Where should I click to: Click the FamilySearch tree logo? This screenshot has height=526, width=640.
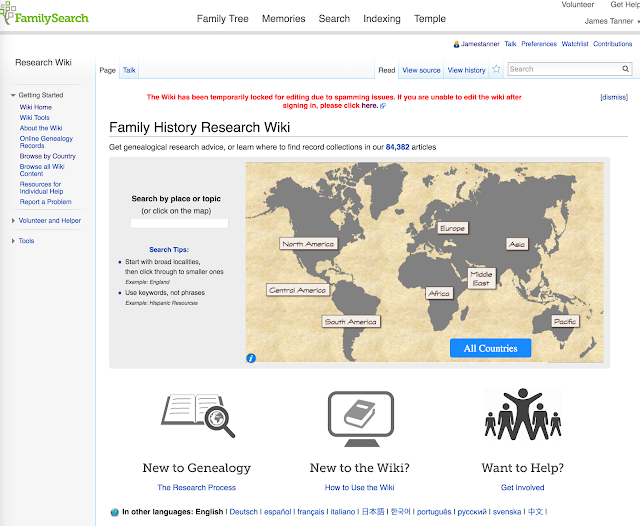point(44,14)
